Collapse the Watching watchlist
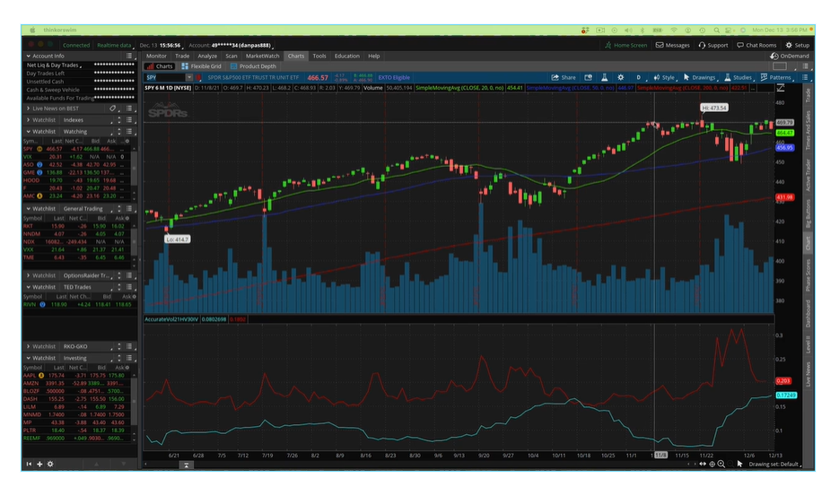Screen dimensions: 839x504 click(x=29, y=132)
